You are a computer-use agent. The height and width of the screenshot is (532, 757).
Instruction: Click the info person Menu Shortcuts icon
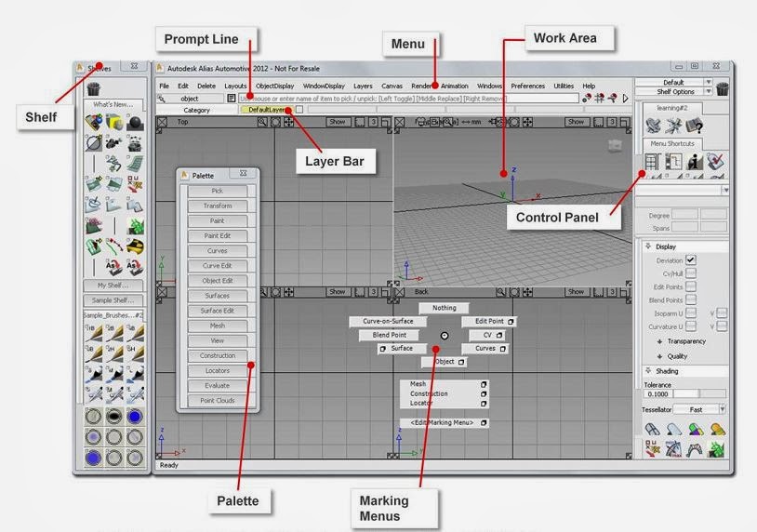pos(695,162)
